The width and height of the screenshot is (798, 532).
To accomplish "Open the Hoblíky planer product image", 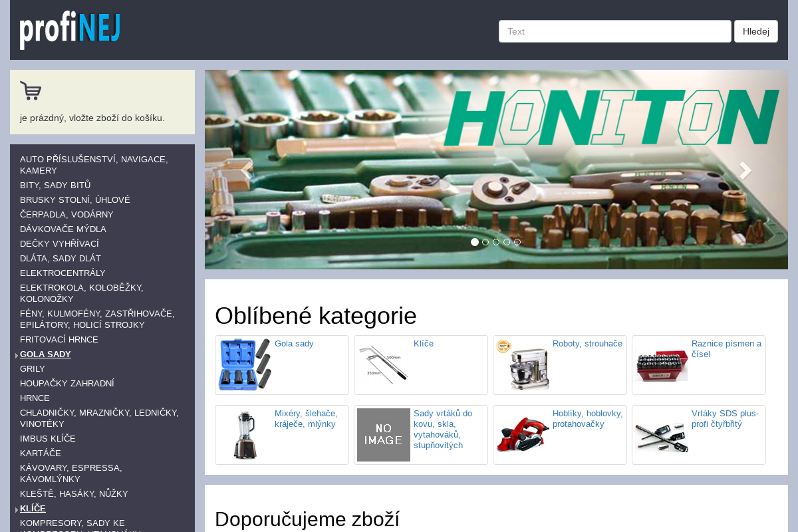I will [523, 435].
